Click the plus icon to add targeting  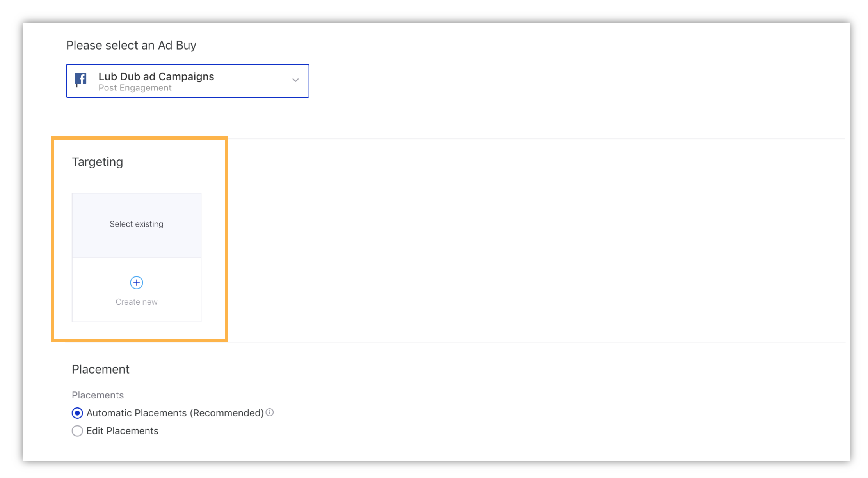coord(135,282)
